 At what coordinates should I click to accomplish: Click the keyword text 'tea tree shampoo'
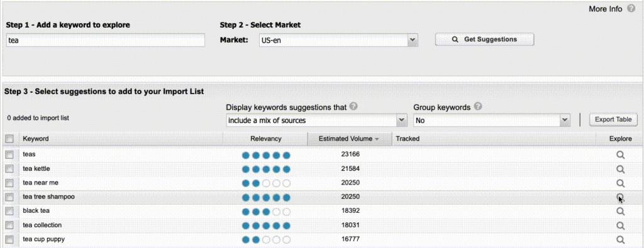pyautogui.click(x=48, y=197)
